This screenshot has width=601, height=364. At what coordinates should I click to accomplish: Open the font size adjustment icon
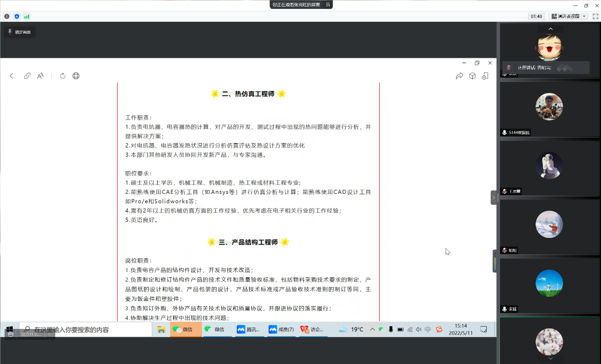(40, 76)
